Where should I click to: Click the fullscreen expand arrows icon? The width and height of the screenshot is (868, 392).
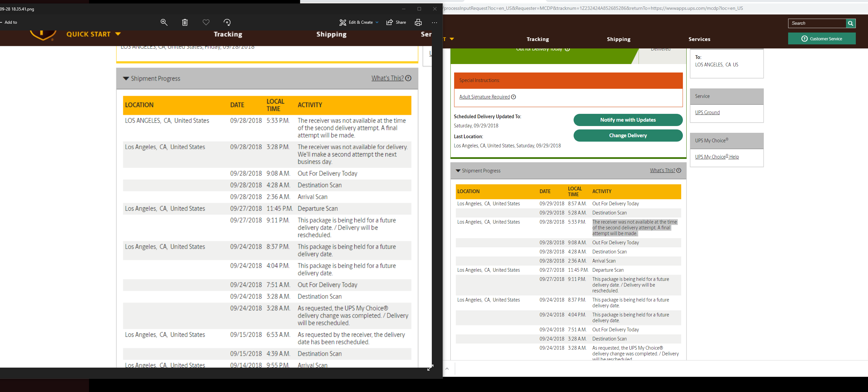click(x=430, y=368)
